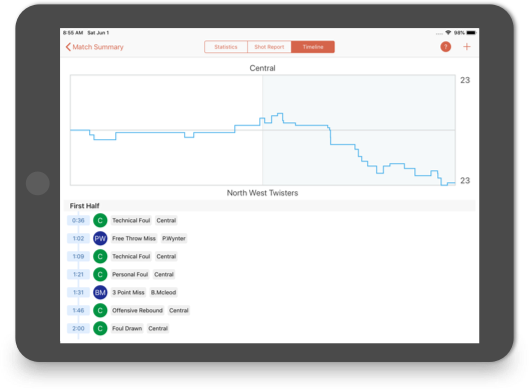Tap the Wi-Fi status icon
The image size is (529, 389).
pos(448,33)
